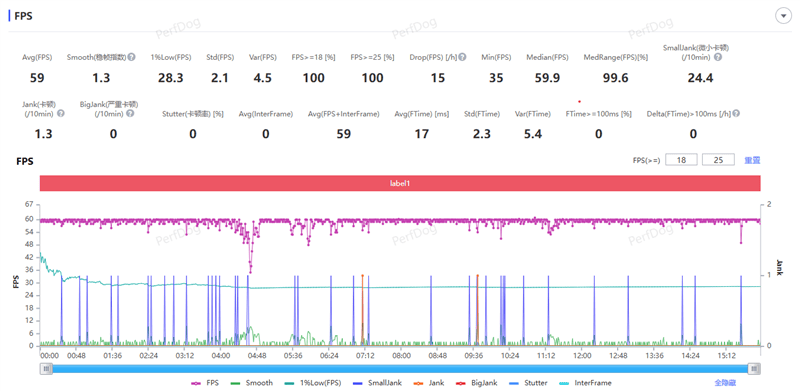
Task: Grab left handle of the time range slider
Action: 46,369
